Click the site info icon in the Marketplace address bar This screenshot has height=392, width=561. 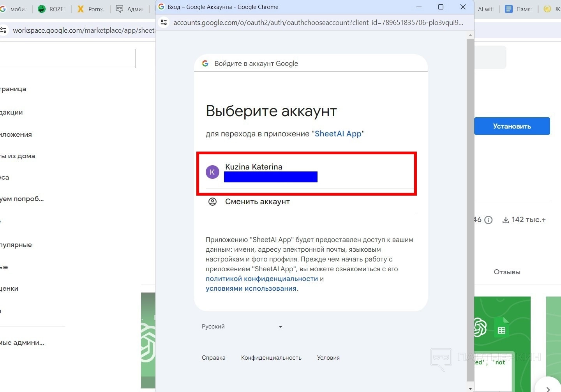(x=4, y=30)
